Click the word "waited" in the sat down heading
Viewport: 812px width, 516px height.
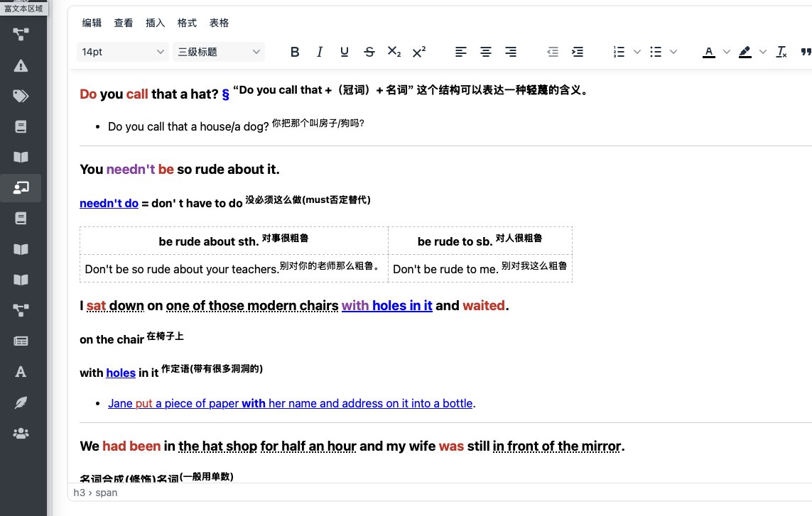click(x=484, y=305)
